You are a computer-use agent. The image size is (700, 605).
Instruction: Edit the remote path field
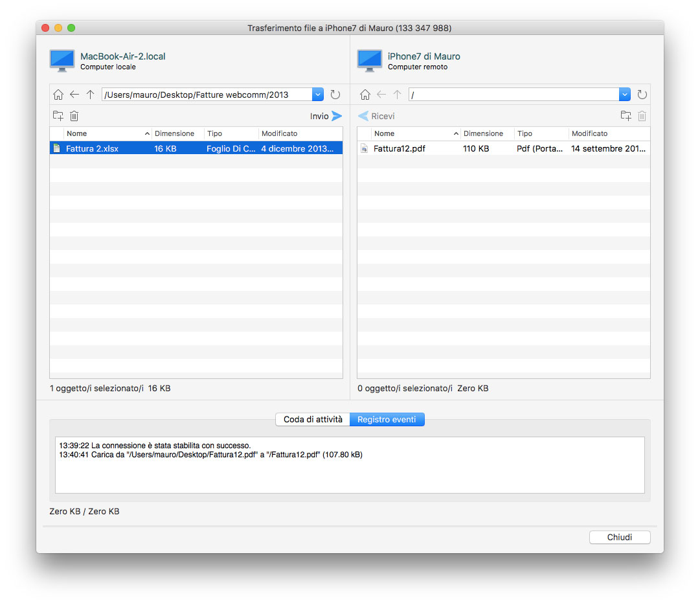pyautogui.click(x=514, y=95)
